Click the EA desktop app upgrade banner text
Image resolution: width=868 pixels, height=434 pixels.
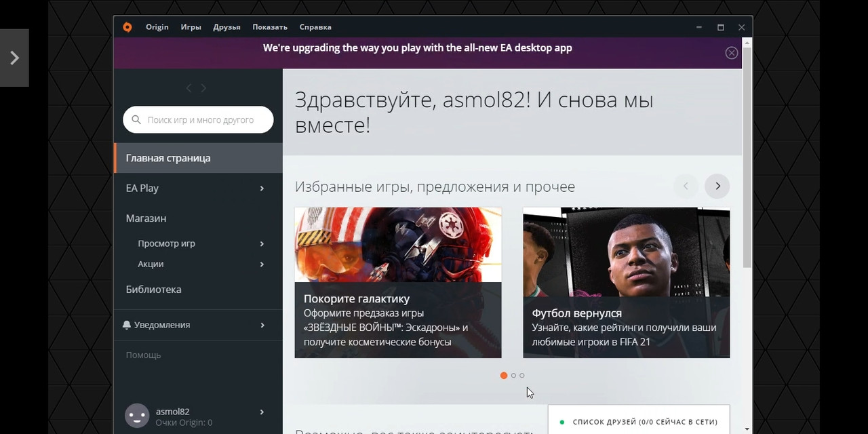(418, 47)
